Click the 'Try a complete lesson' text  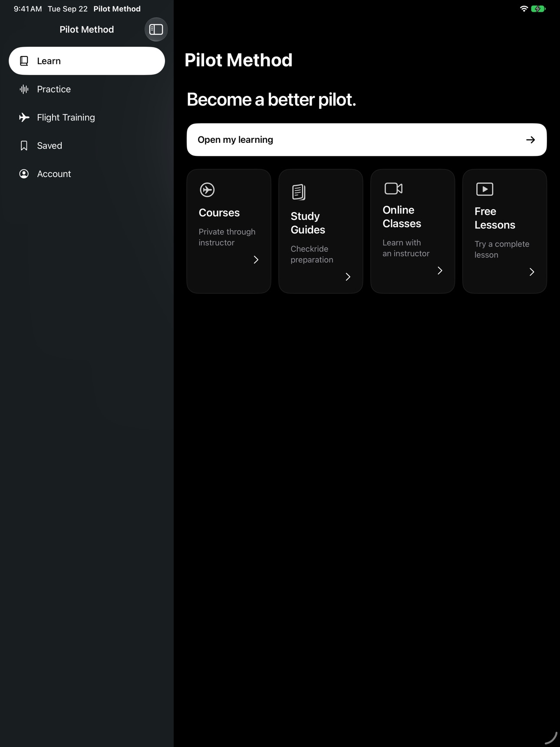point(502,249)
